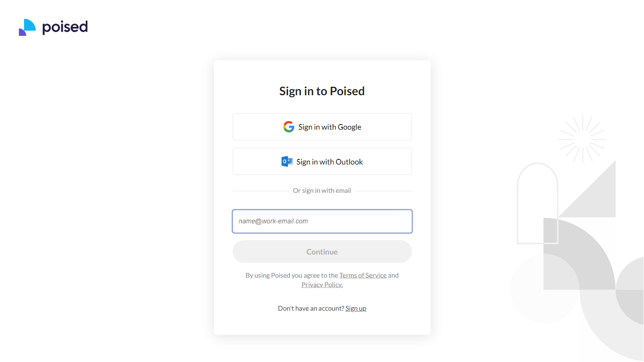
Task: Click the Or sign in with email divider
Action: click(x=322, y=190)
